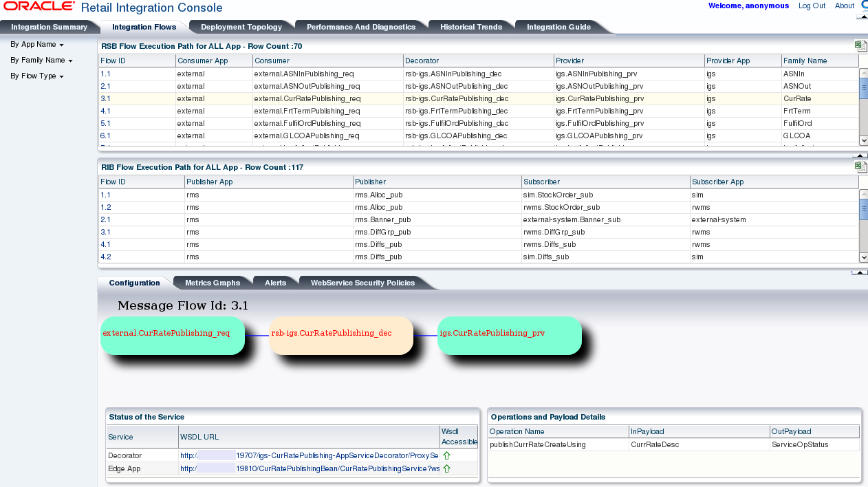The image size is (868, 487).
Task: Sort RSB table by Family Name column
Action: coord(820,61)
